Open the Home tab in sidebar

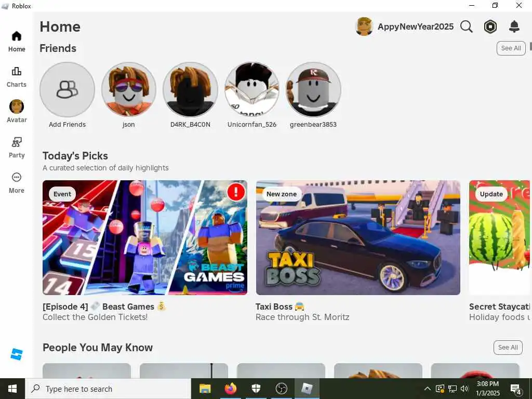[17, 42]
